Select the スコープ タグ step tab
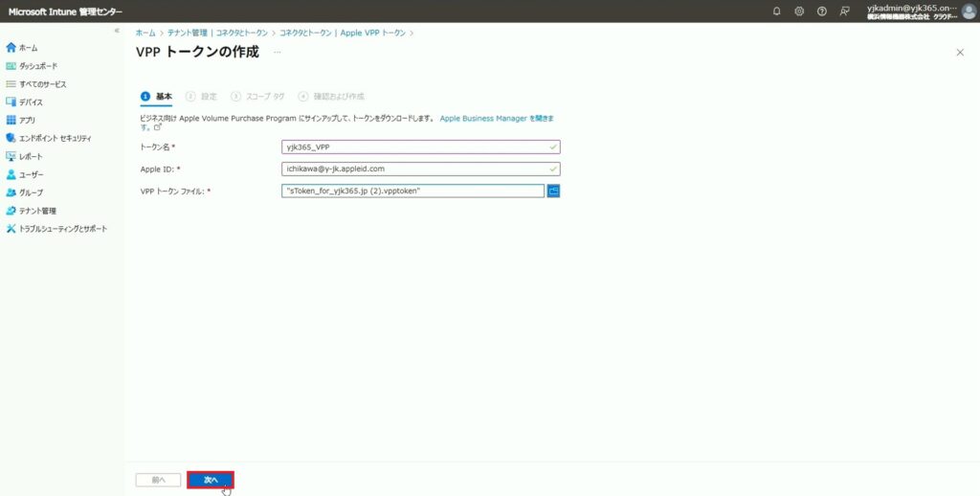980x496 pixels. (257, 97)
